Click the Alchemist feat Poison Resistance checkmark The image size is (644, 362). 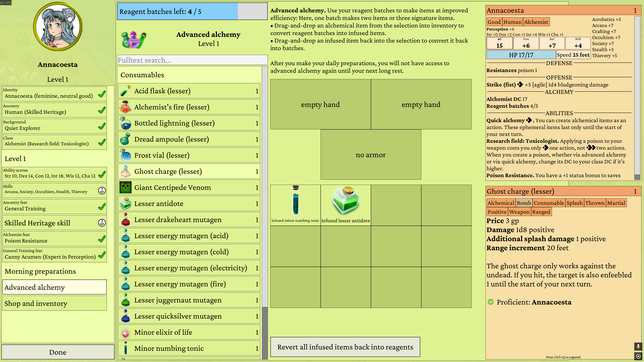[102, 239]
